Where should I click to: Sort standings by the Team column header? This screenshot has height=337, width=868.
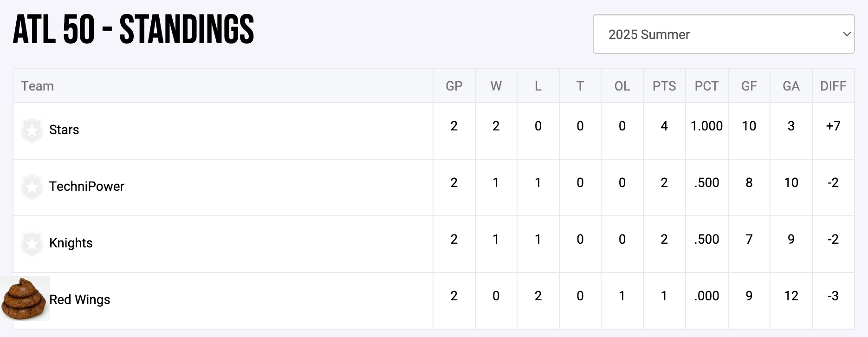pos(38,86)
